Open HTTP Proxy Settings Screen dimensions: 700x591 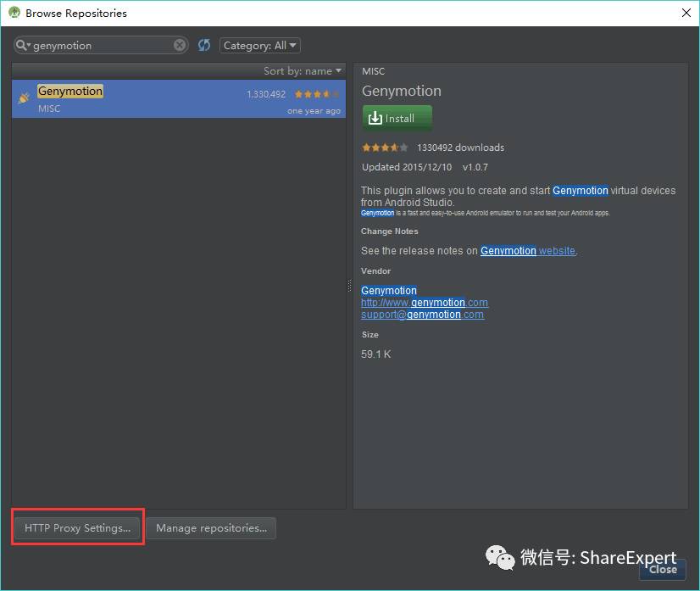coord(77,528)
